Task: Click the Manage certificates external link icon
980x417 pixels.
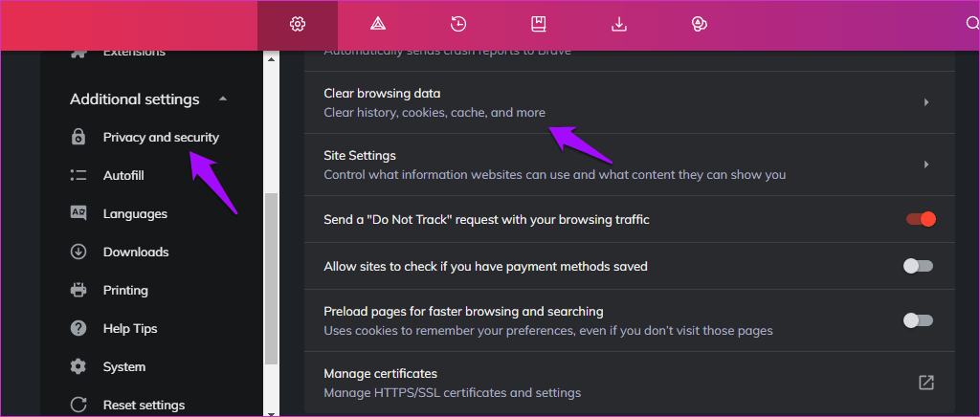Action: click(925, 383)
